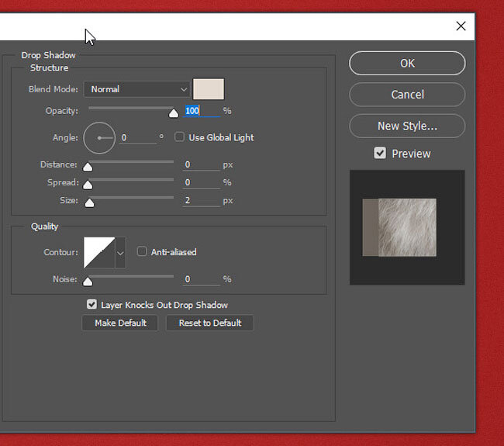Close the Layer Style dialog
This screenshot has height=446, width=504.
[461, 26]
